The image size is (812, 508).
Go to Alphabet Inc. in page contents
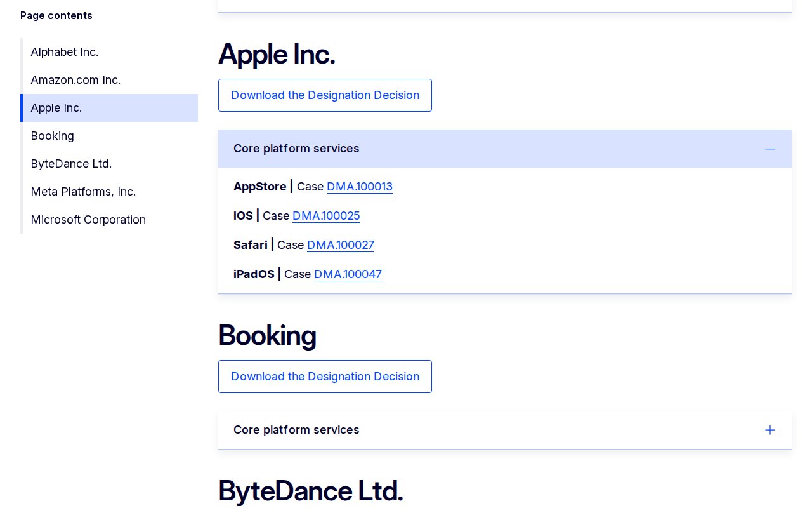[x=65, y=52]
